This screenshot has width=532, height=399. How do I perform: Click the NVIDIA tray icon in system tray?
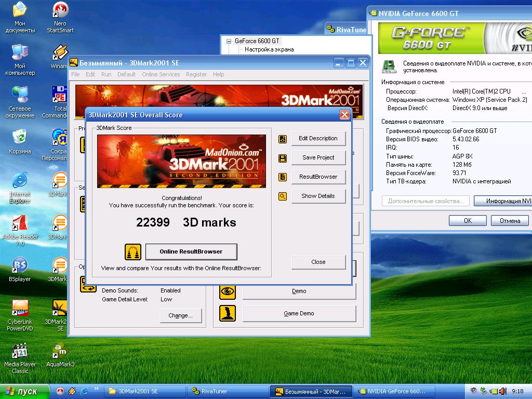pyautogui.click(x=494, y=391)
